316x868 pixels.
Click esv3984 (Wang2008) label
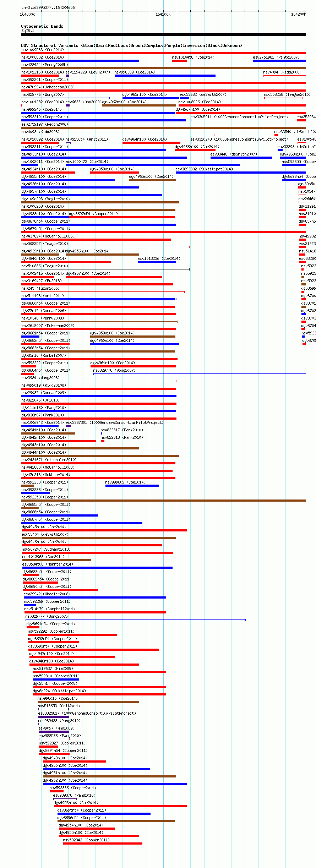[x=40, y=378]
